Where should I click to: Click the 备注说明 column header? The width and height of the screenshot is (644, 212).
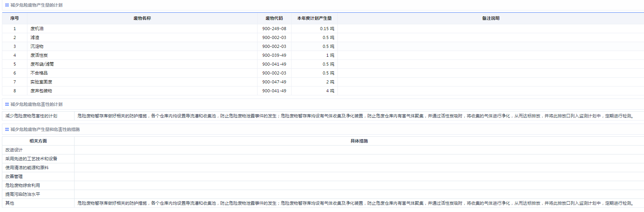tap(490, 19)
